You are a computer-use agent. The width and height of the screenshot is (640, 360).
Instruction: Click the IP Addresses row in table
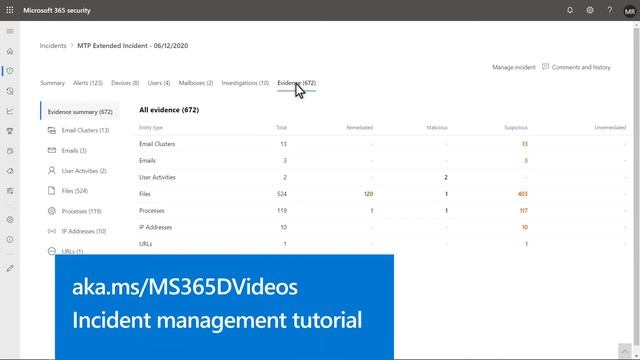(x=382, y=227)
